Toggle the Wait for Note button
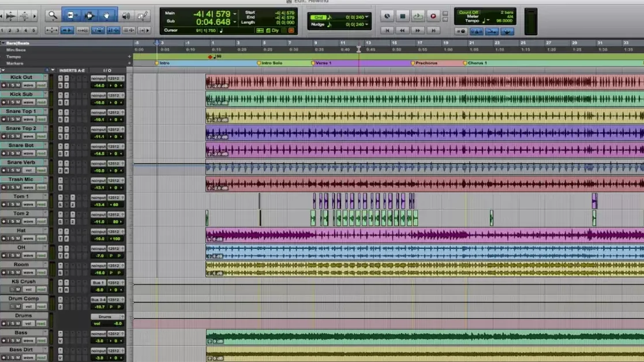 click(x=461, y=31)
